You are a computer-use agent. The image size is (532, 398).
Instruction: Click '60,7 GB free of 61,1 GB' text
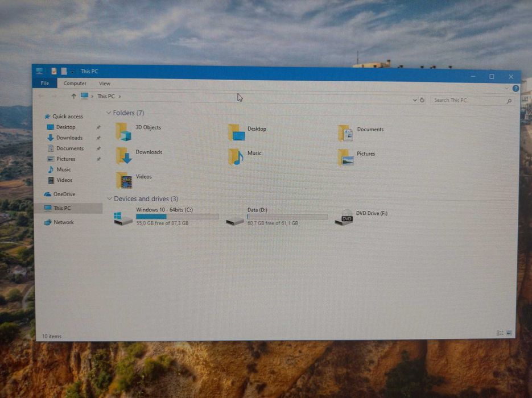click(273, 223)
